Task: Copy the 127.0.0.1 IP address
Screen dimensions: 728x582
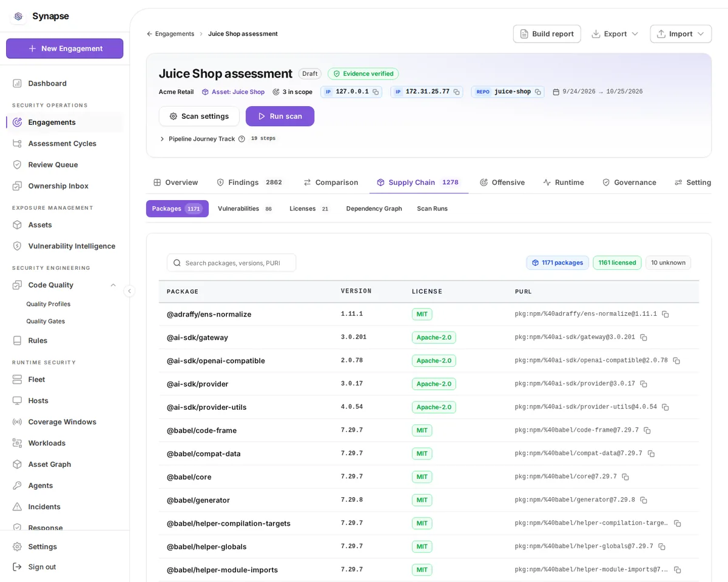Action: point(376,92)
